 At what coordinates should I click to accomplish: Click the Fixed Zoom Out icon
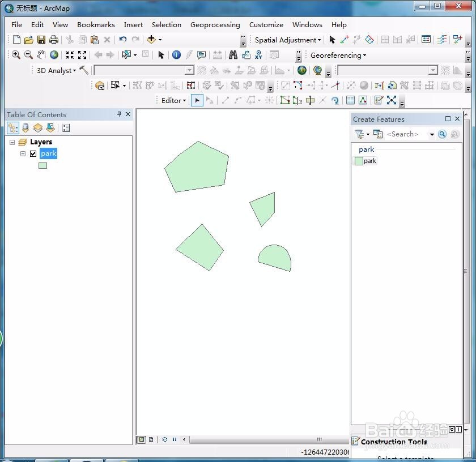click(82, 55)
